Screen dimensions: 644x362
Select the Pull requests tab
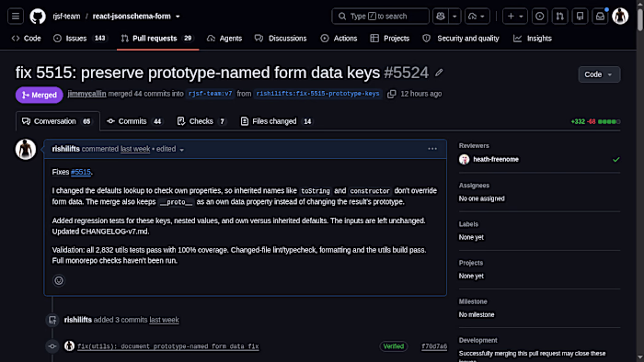(157, 39)
